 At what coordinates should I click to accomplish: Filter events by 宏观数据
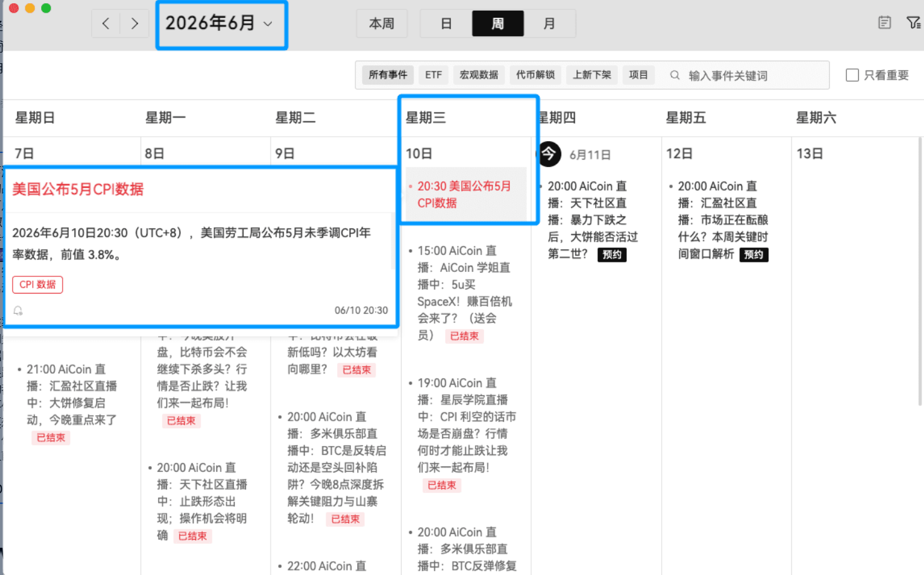(x=479, y=75)
